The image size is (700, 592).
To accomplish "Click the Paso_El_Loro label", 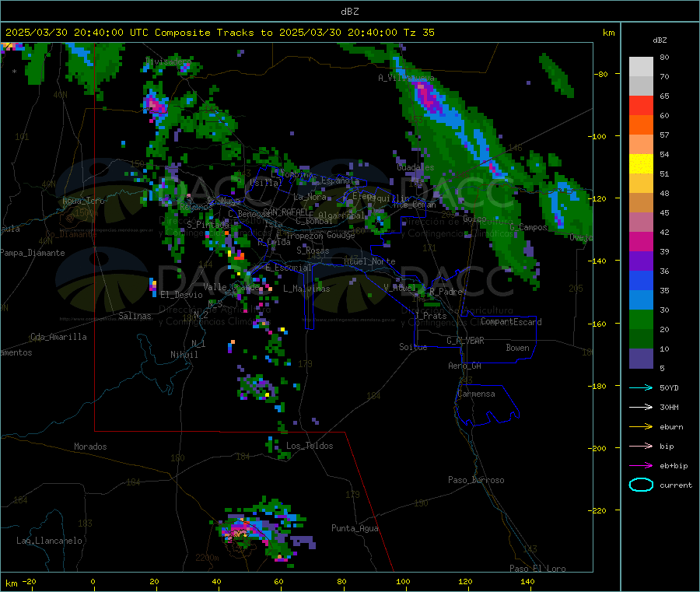I will pyautogui.click(x=537, y=569).
